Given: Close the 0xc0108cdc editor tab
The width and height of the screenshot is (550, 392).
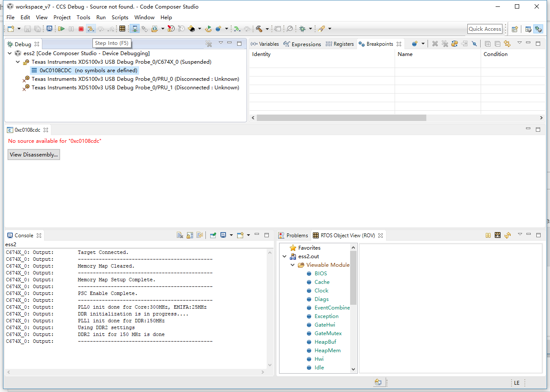Looking at the screenshot, I should point(46,130).
